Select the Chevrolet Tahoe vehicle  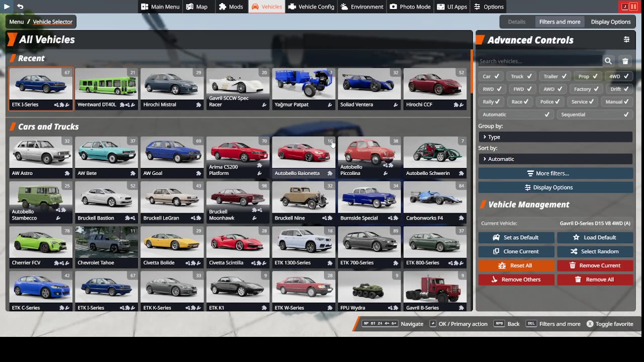point(106,247)
